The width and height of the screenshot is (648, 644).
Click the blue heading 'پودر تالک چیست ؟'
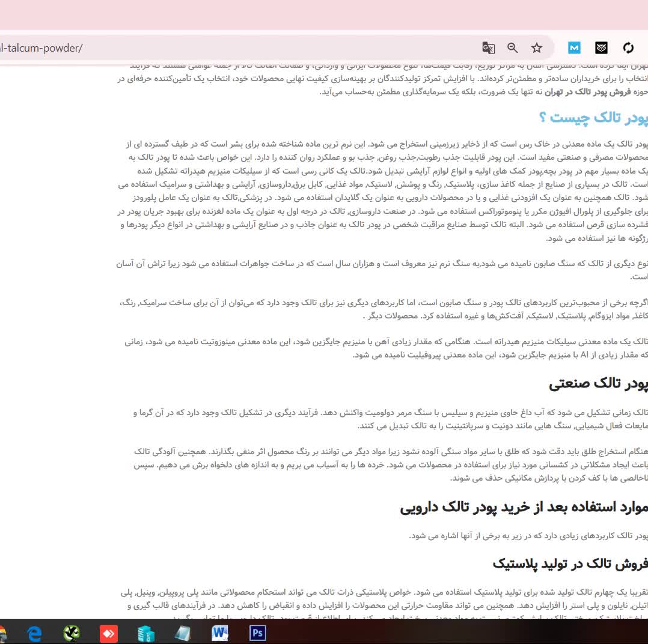tap(593, 117)
